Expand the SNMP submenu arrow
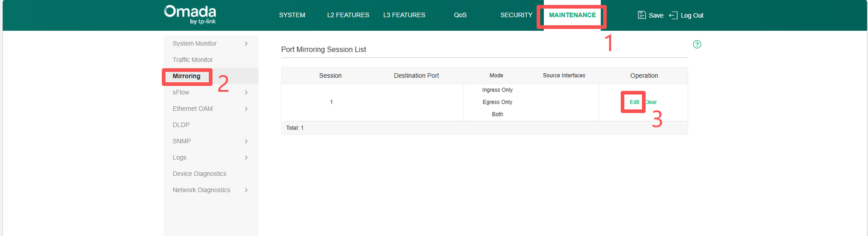 coord(246,141)
